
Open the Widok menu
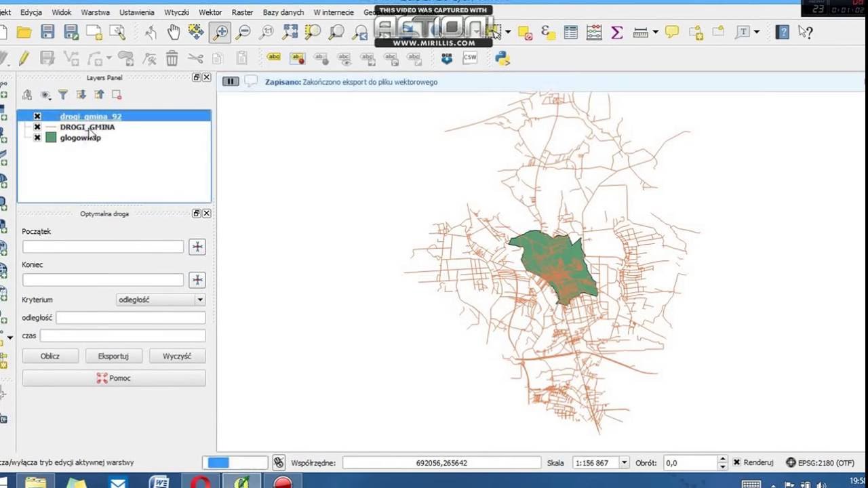point(61,12)
